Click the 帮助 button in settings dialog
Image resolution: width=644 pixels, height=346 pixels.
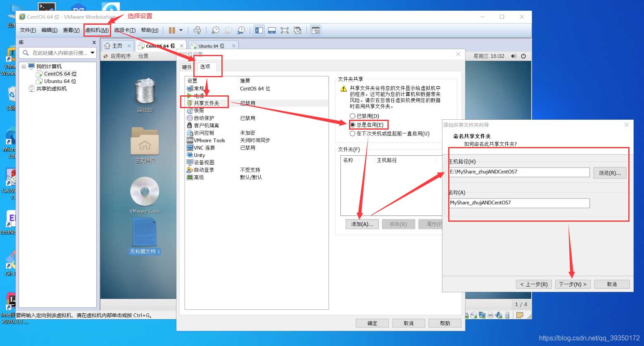(445, 323)
